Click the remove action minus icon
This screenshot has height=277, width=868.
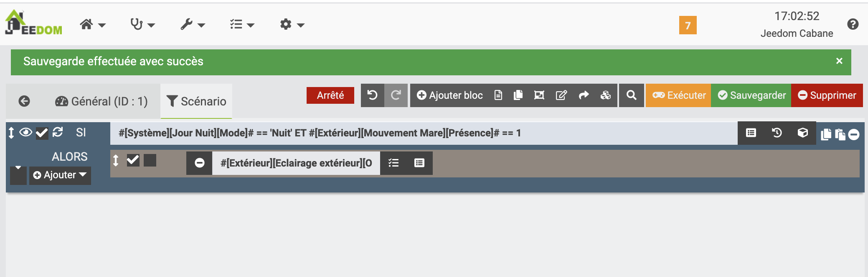[x=200, y=163]
